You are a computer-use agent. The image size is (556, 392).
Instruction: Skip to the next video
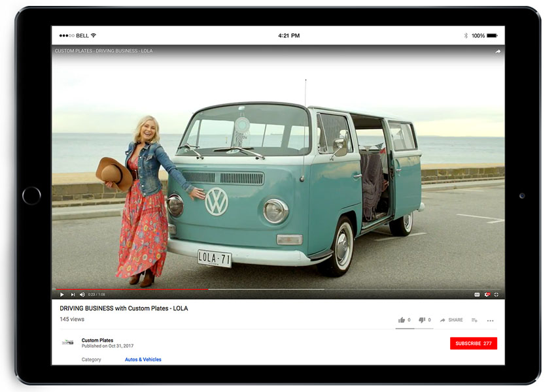[73, 295]
